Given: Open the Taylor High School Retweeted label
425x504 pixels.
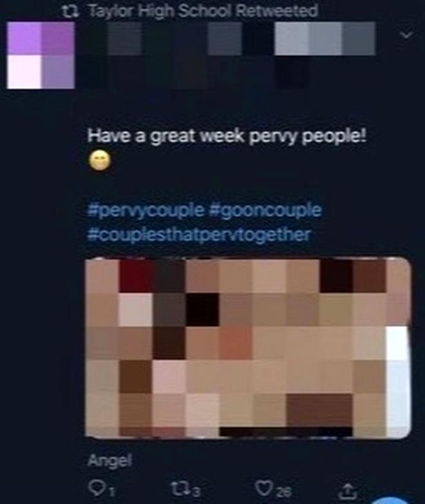Looking at the screenshot, I should (203, 10).
